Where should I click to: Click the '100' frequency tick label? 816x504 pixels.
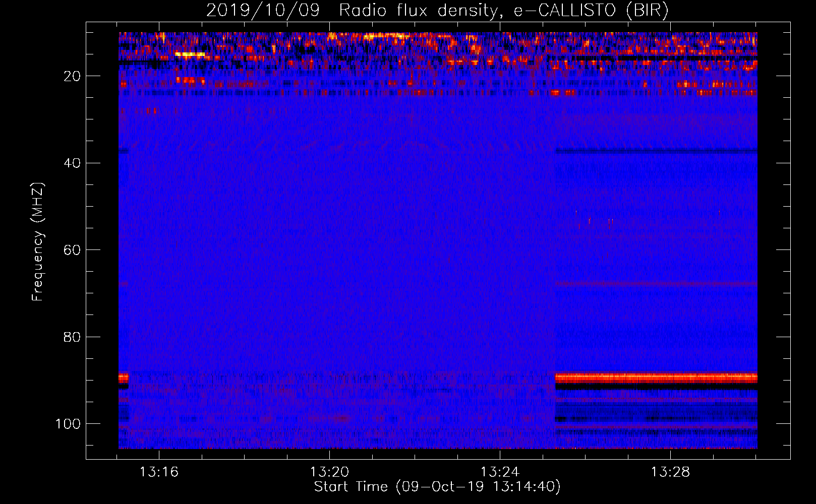[x=68, y=424]
